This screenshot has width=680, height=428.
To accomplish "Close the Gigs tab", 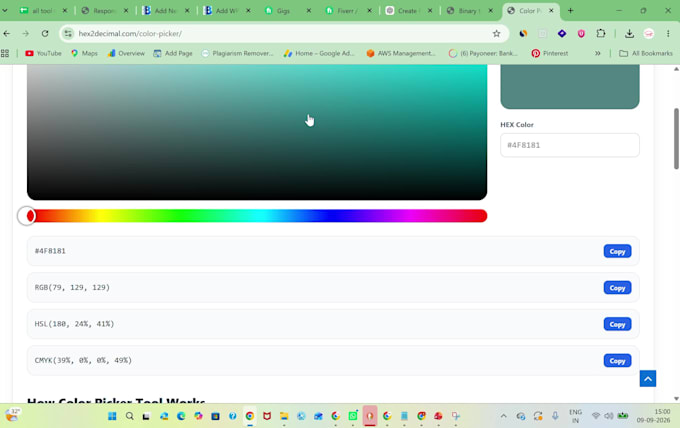I will coord(309,10).
